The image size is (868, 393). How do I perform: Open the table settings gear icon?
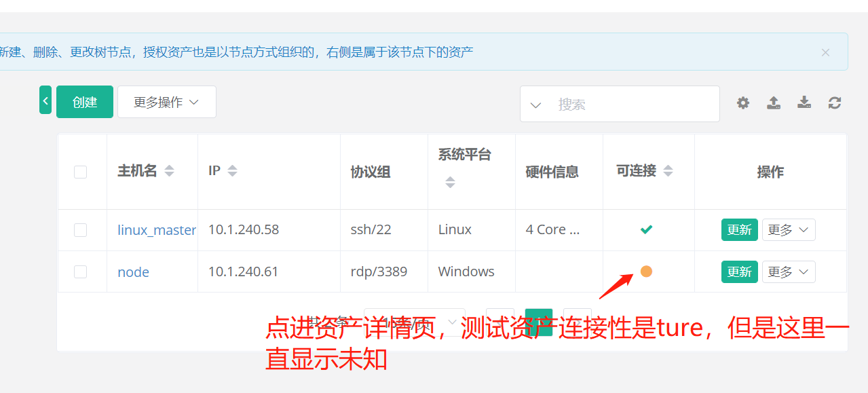[743, 103]
